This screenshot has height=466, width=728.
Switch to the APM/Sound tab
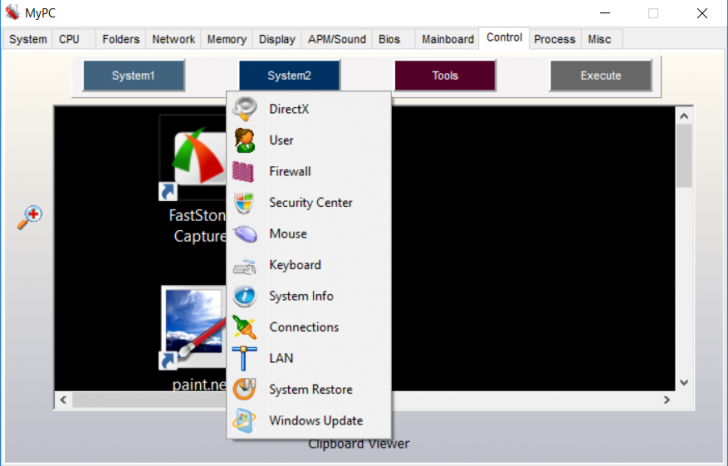tap(337, 39)
